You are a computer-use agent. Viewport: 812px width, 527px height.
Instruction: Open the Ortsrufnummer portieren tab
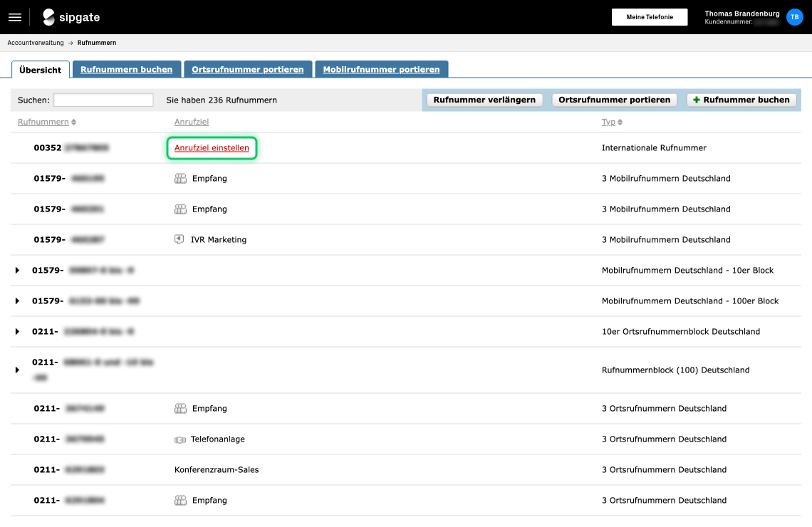click(248, 69)
